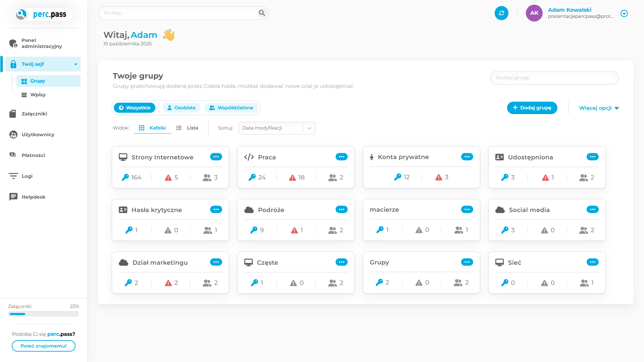Click the blue sync refresh icon

[501, 13]
